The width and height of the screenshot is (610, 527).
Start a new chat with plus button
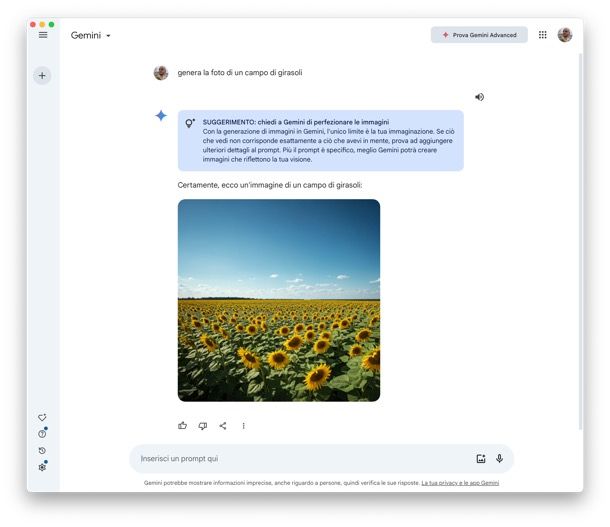click(42, 75)
